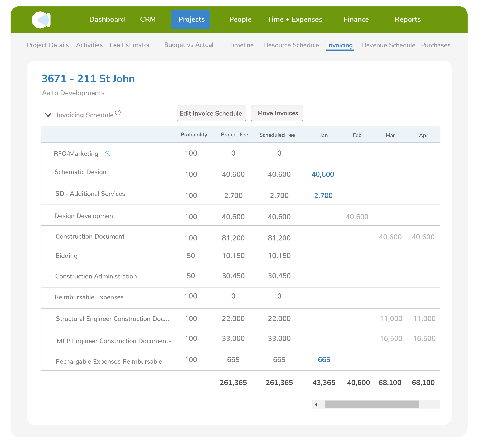Switch to Revenue Schedule tab

tap(388, 45)
